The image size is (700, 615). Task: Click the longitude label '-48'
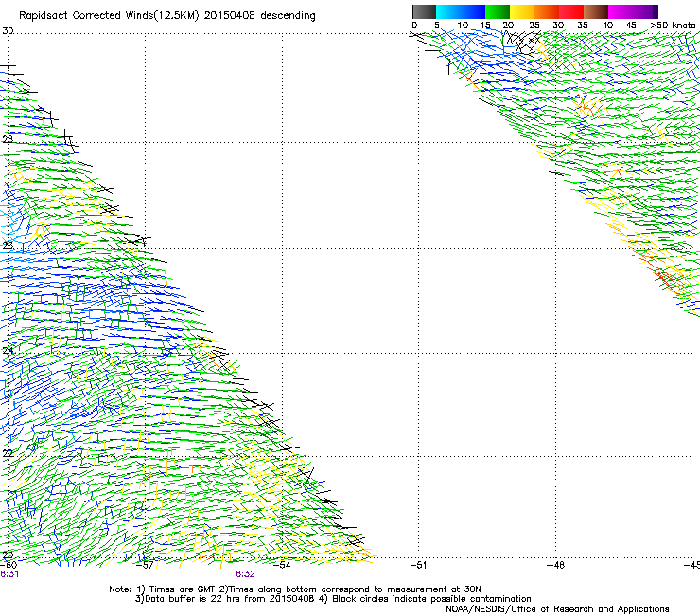pyautogui.click(x=556, y=565)
